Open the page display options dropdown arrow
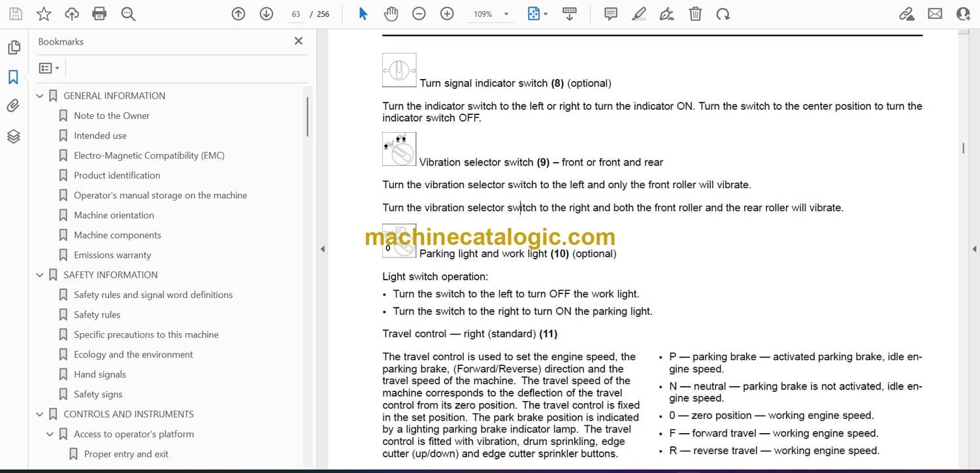 [x=546, y=14]
